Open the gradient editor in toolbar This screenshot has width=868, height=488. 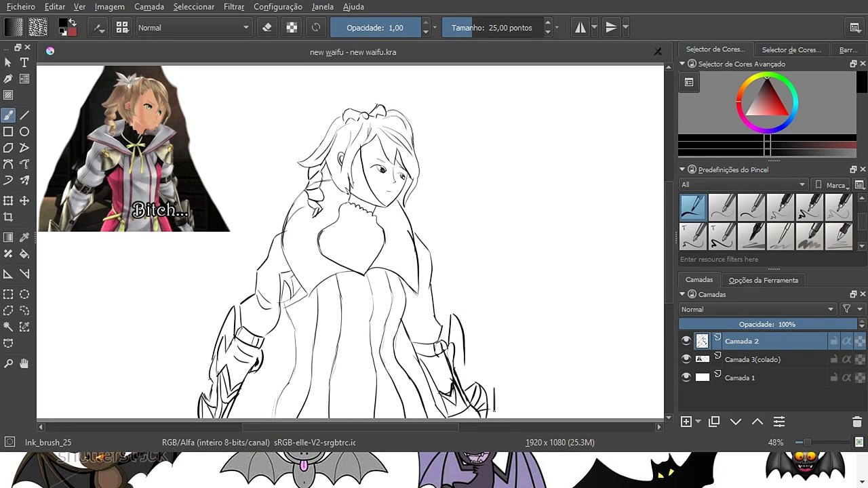click(x=14, y=27)
